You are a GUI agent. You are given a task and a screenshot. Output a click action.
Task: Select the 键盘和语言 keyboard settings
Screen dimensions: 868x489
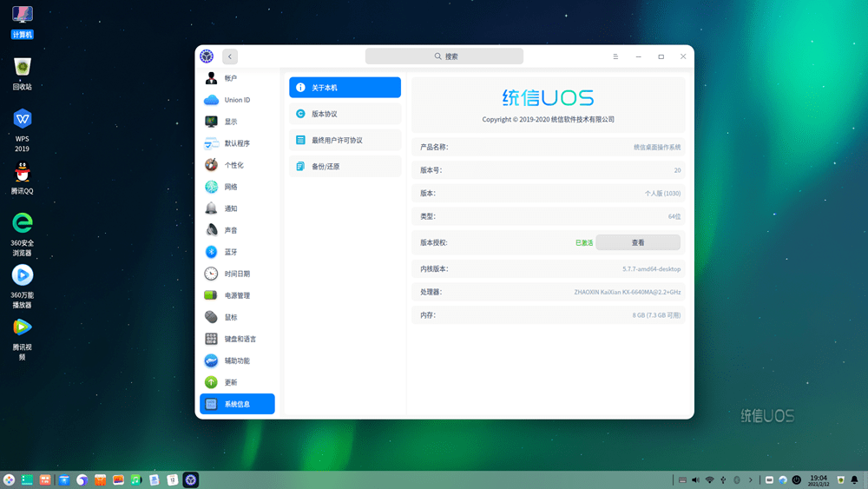pyautogui.click(x=237, y=339)
